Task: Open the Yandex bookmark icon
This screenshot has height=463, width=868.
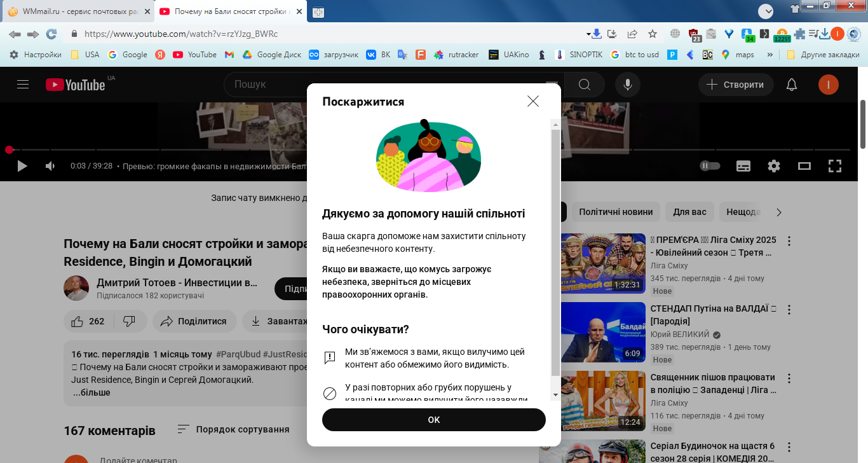Action: [x=161, y=55]
